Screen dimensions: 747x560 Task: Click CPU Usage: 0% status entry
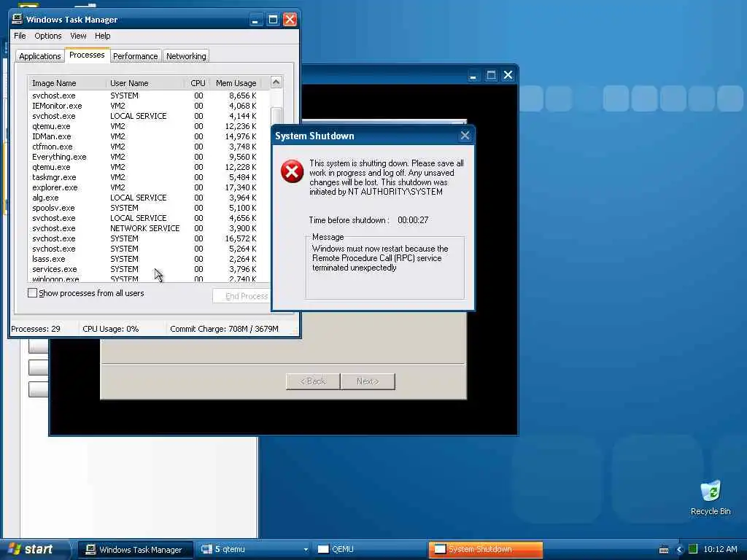click(x=111, y=329)
